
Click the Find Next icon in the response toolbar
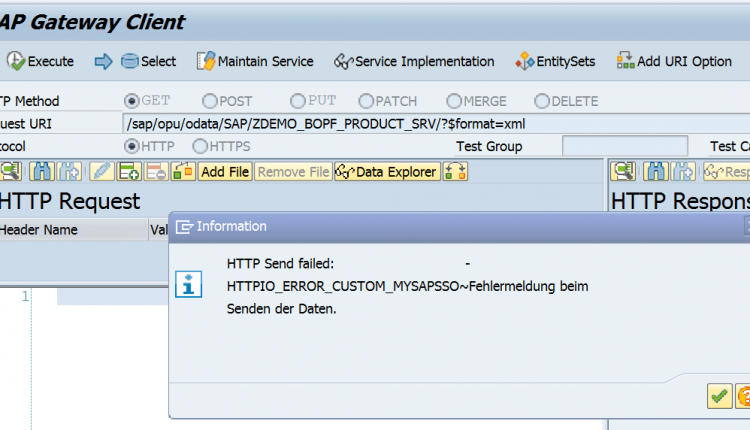pyautogui.click(x=683, y=171)
